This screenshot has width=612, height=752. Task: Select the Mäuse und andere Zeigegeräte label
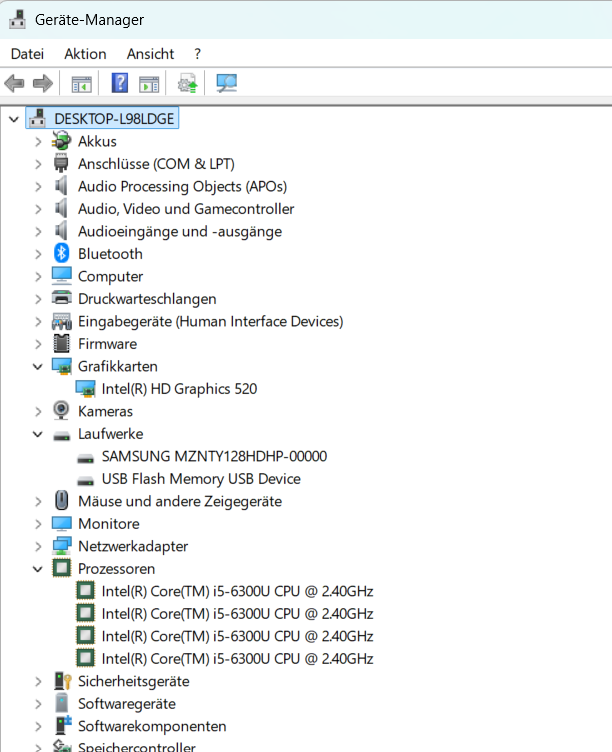pos(180,501)
